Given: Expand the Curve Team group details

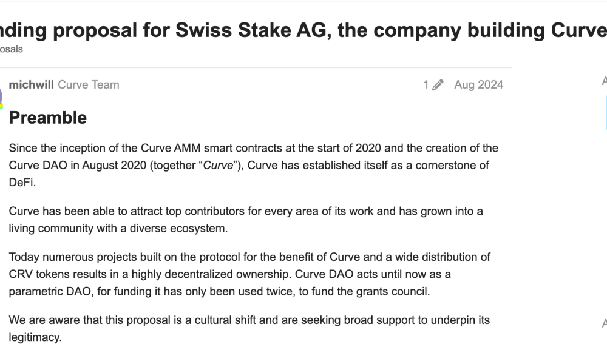Looking at the screenshot, I should [89, 84].
